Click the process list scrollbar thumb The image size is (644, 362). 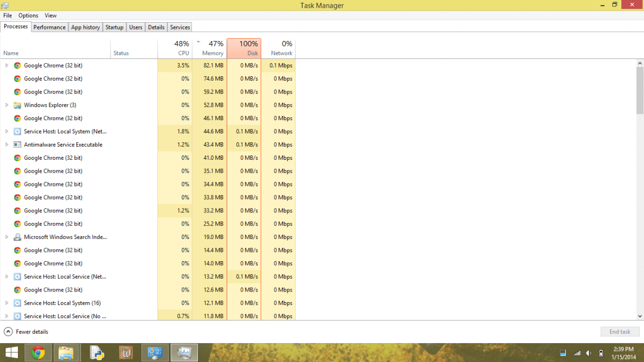(x=640, y=91)
